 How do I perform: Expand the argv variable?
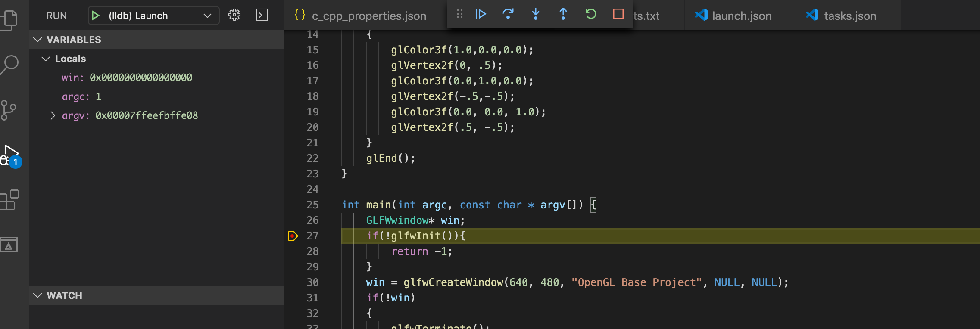tap(53, 115)
